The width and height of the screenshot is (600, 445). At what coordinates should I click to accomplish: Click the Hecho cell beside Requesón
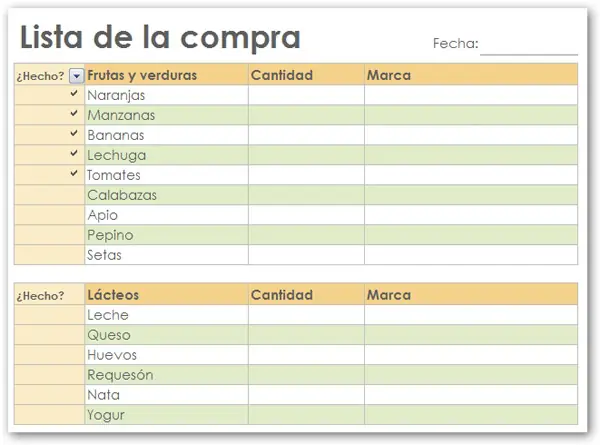[49, 375]
